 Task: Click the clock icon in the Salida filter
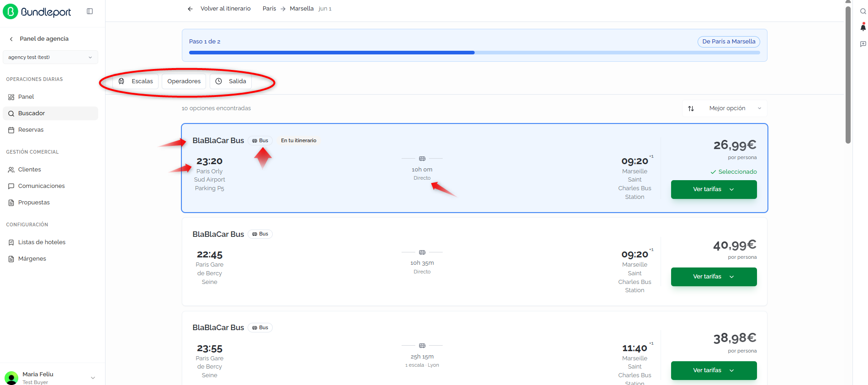pos(219,81)
